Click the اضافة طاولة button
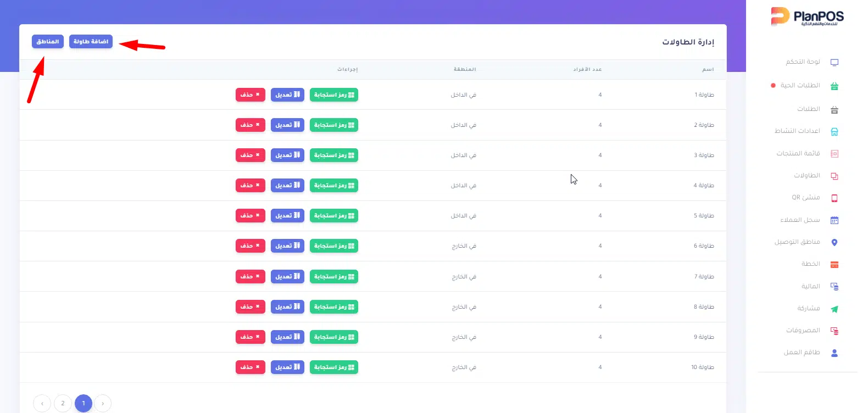This screenshot has height=413, width=868. click(91, 42)
